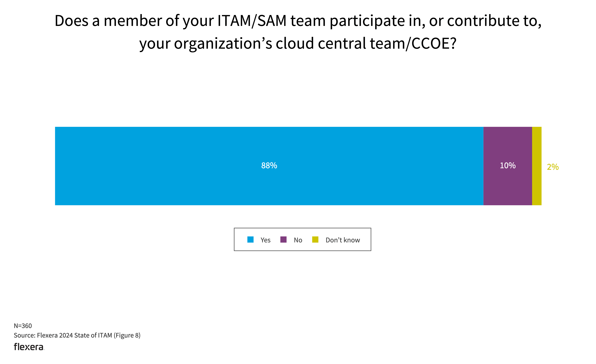Click the yellow Don't know bar segment

[x=537, y=166]
